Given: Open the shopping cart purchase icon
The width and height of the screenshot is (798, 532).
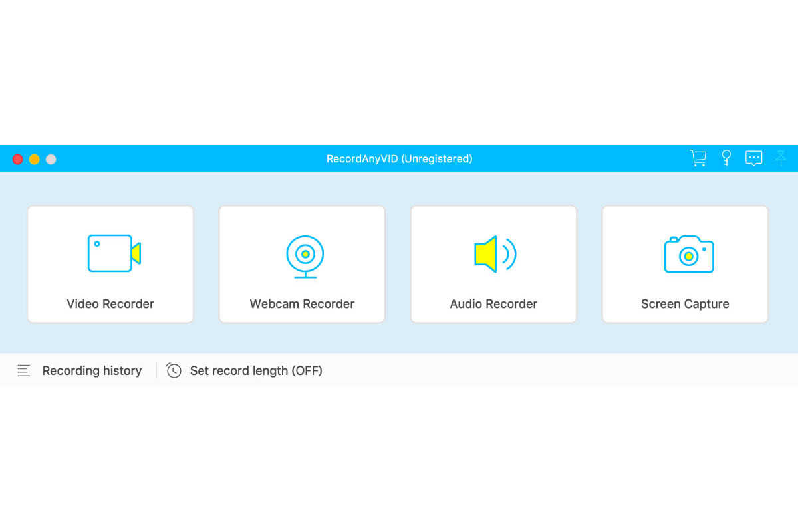Looking at the screenshot, I should pos(698,158).
